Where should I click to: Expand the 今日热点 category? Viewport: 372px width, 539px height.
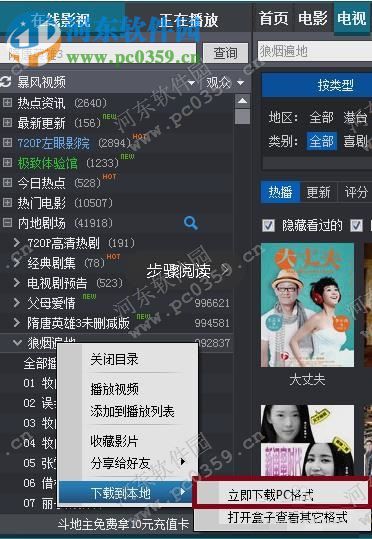(x=7, y=183)
